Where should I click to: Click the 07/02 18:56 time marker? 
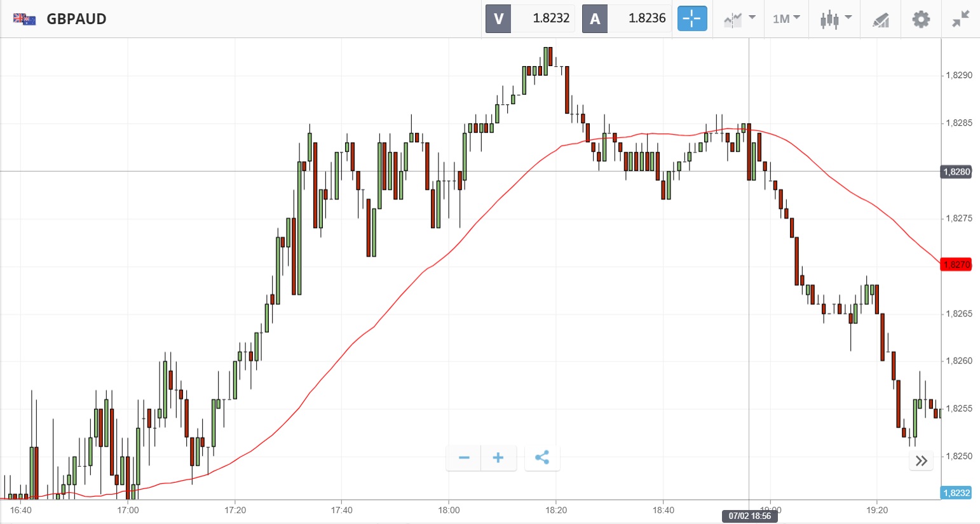(x=750, y=516)
